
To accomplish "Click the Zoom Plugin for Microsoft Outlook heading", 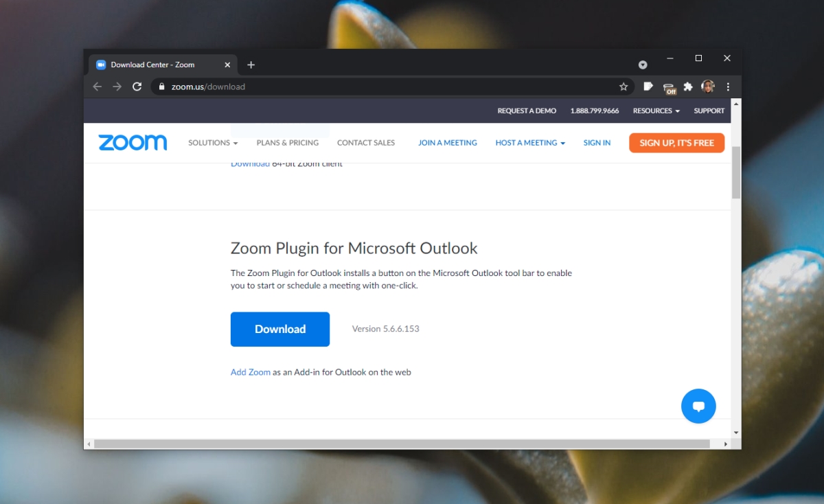I will 354,248.
